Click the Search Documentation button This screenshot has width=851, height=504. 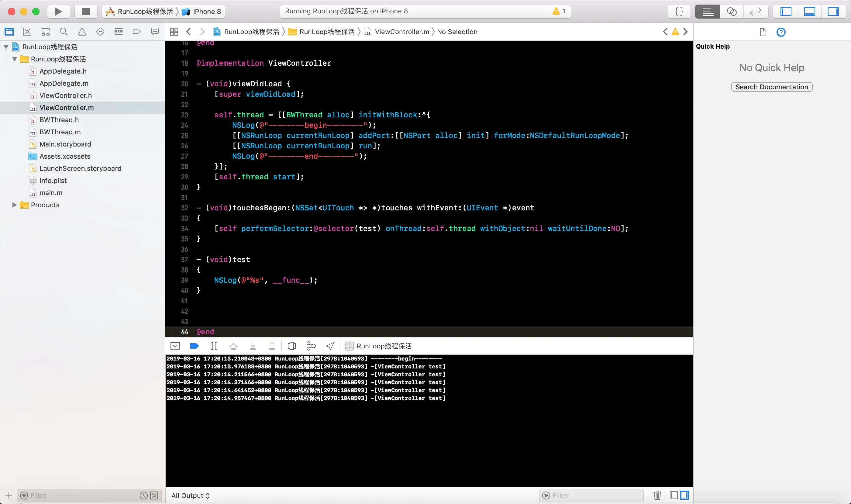click(x=772, y=87)
